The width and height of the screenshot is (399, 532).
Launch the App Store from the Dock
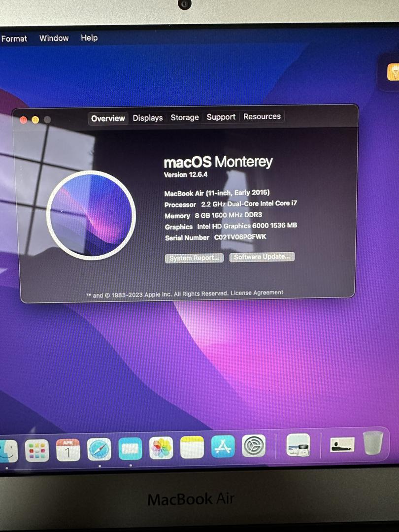223,446
